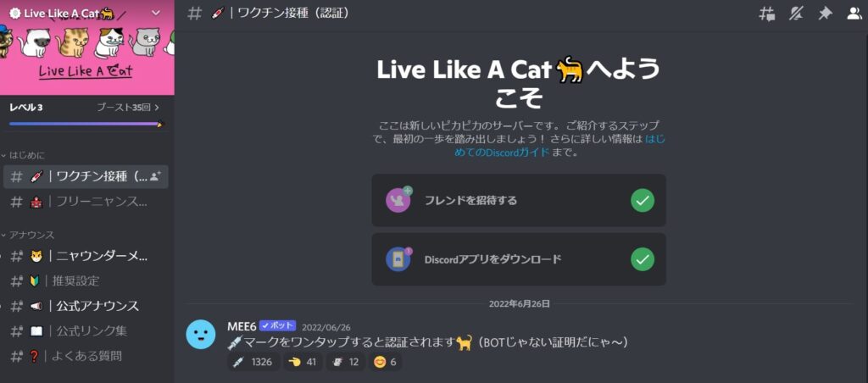Collapse the アナウンス category

(28, 236)
